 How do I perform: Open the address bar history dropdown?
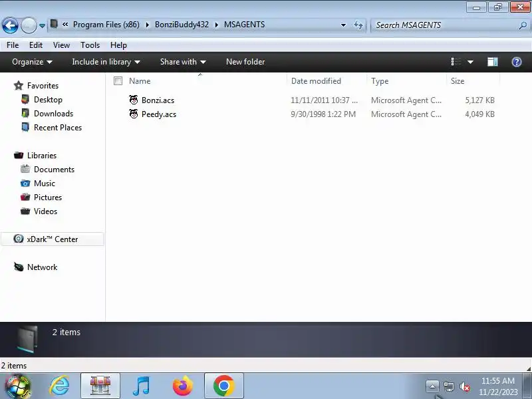[343, 25]
